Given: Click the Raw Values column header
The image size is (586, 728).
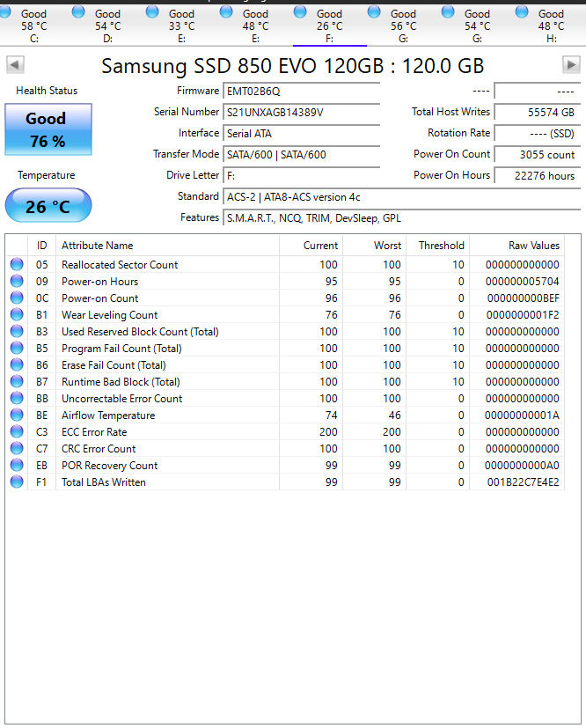Looking at the screenshot, I should point(516,245).
